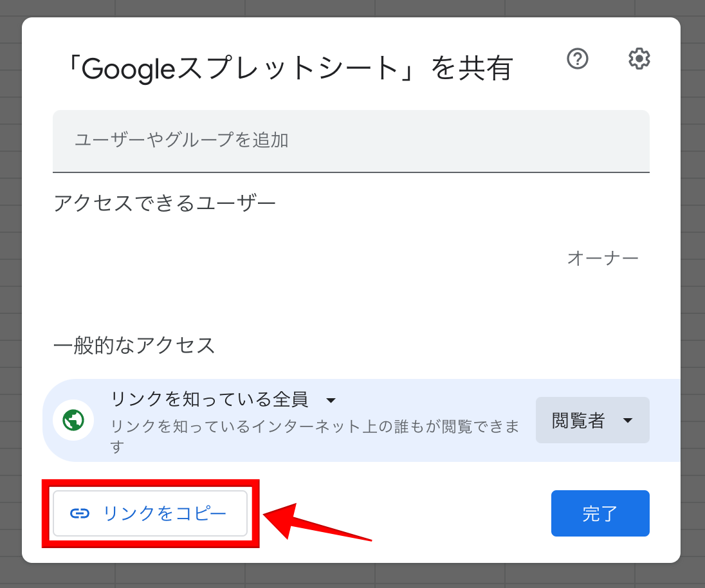This screenshot has height=588, width=705.
Task: Click the caret inside 閲覧者 selector
Action: coord(628,420)
